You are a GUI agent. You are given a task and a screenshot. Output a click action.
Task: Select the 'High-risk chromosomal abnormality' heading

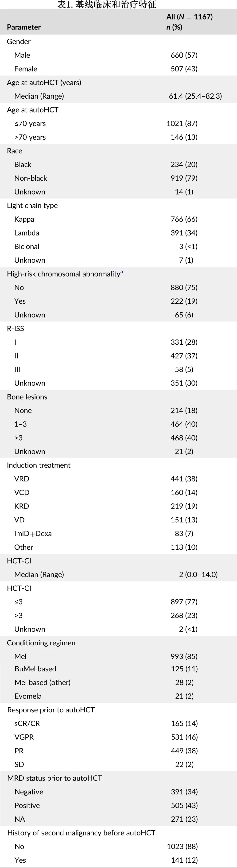click(63, 274)
